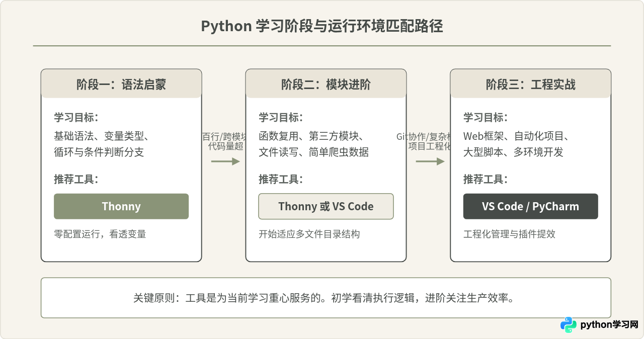Click the 'python学习网' text

(609, 325)
